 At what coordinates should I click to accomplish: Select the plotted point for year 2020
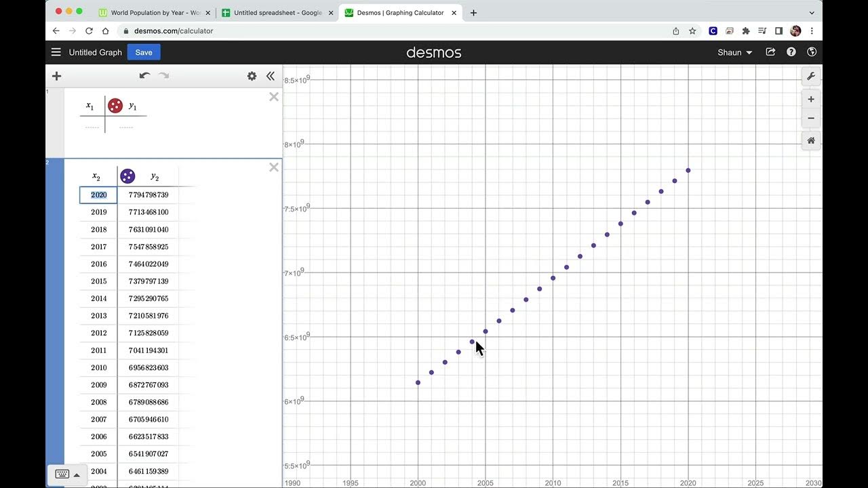pos(688,170)
